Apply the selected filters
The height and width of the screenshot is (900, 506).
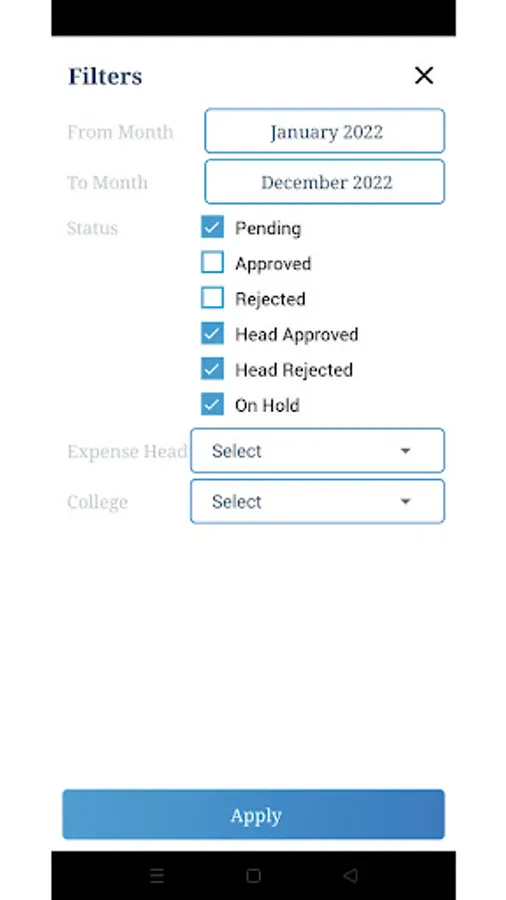click(x=253, y=814)
